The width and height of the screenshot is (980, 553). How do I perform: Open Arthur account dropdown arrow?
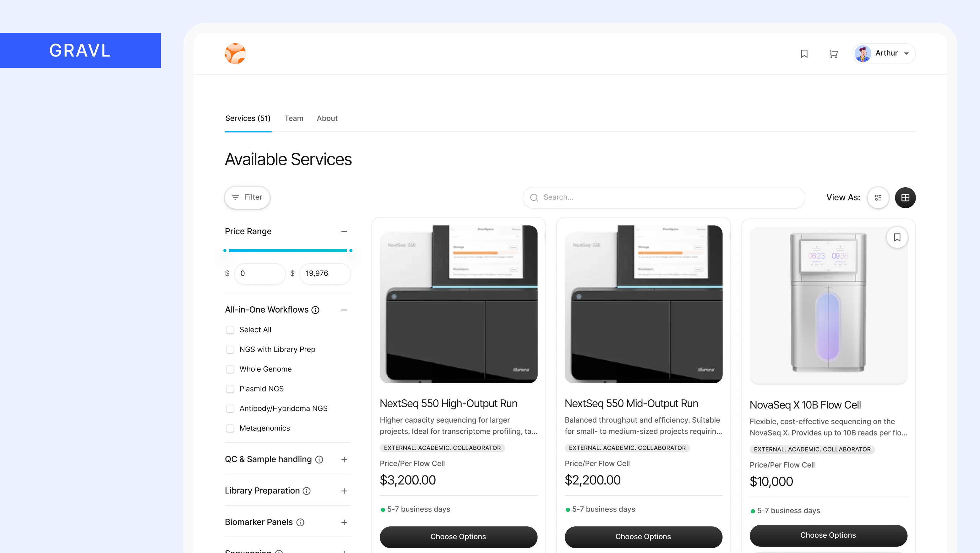tap(906, 54)
